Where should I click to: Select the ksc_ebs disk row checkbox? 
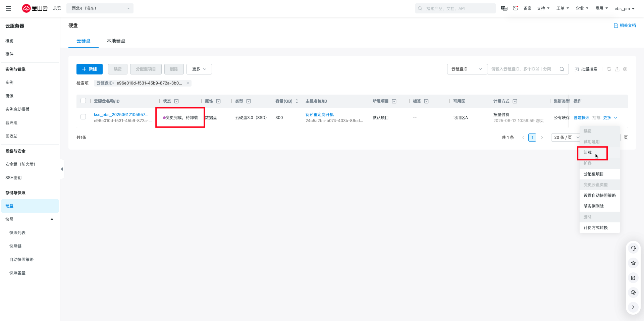point(83,117)
